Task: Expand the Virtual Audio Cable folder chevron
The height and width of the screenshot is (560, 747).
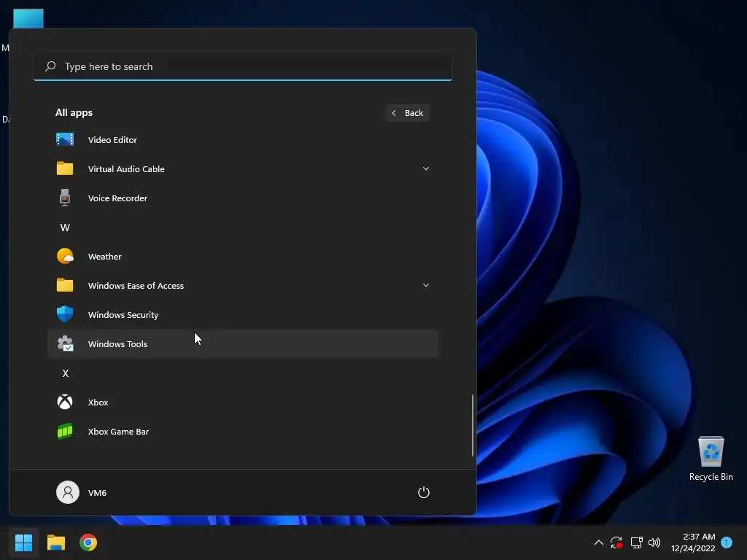Action: [426, 168]
